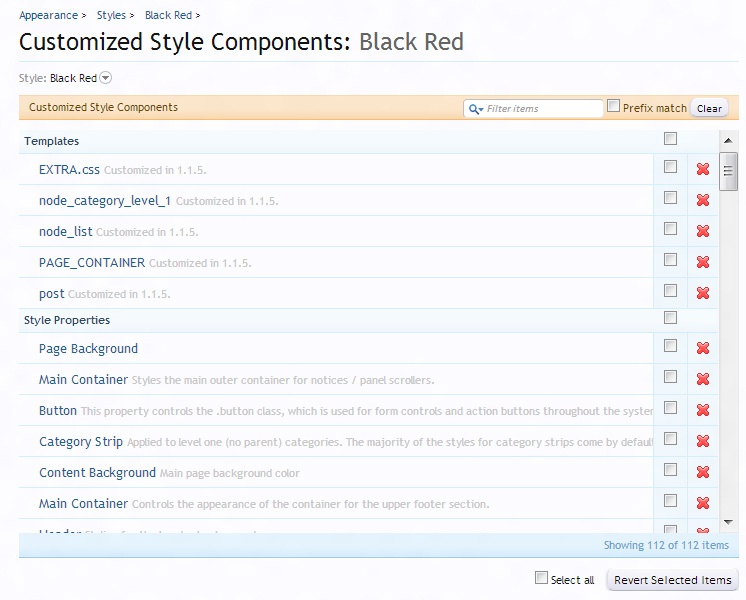Image resolution: width=746 pixels, height=600 pixels.
Task: Tick the Templates group checkbox
Action: click(x=670, y=138)
